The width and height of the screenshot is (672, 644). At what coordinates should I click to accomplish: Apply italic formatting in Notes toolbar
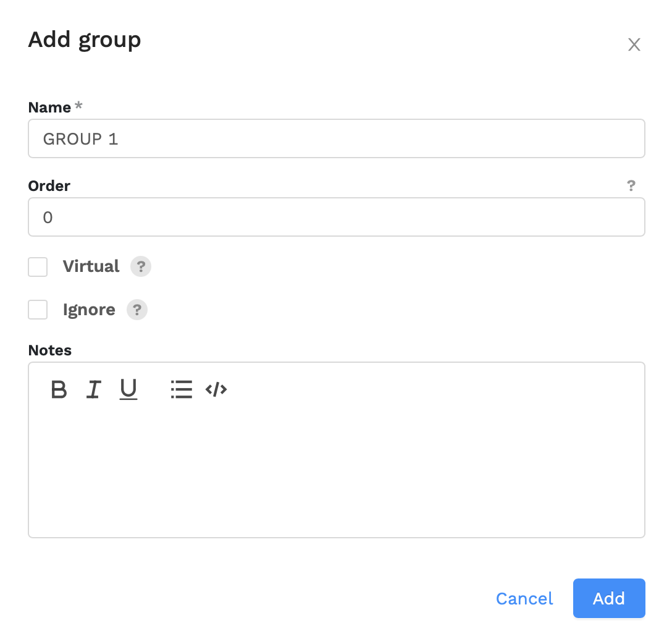[93, 389]
